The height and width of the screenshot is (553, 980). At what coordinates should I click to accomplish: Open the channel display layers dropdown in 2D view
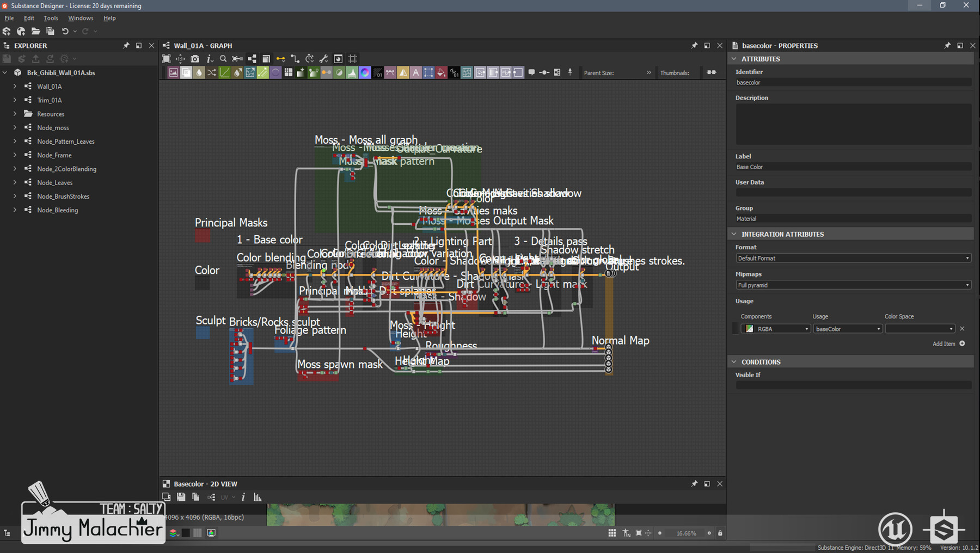(174, 533)
